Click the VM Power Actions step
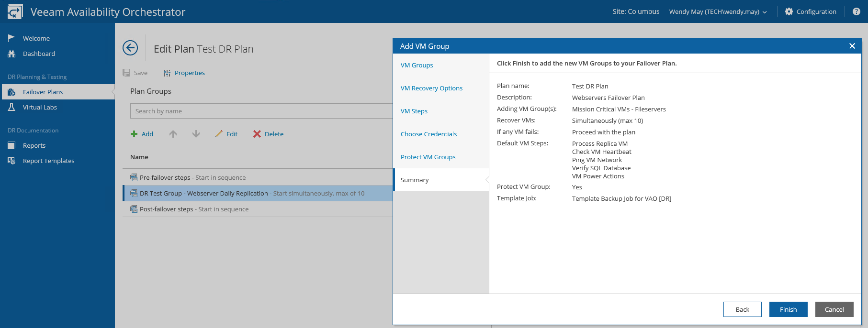 (598, 176)
